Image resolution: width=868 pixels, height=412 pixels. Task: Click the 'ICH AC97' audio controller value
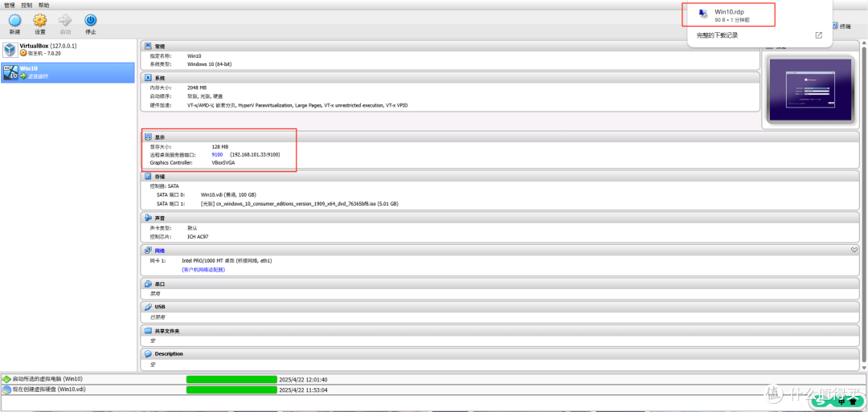point(198,237)
